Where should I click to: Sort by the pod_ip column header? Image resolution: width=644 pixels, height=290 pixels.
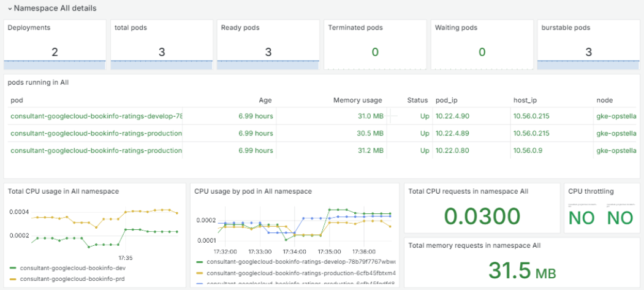click(x=445, y=100)
